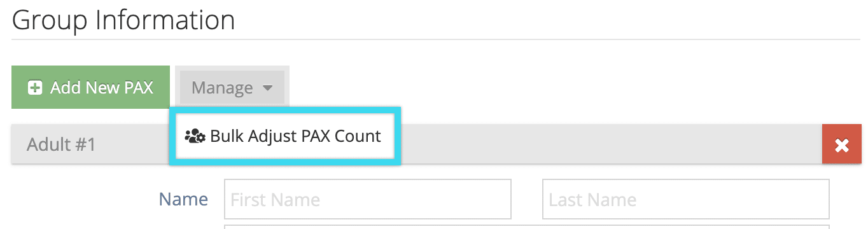Open the Manage dropdown

click(232, 88)
